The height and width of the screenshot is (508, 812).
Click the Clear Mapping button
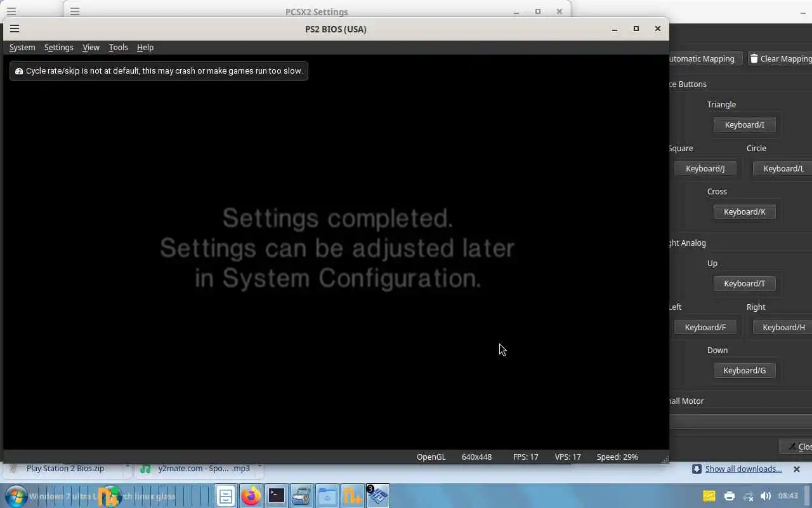click(780, 58)
